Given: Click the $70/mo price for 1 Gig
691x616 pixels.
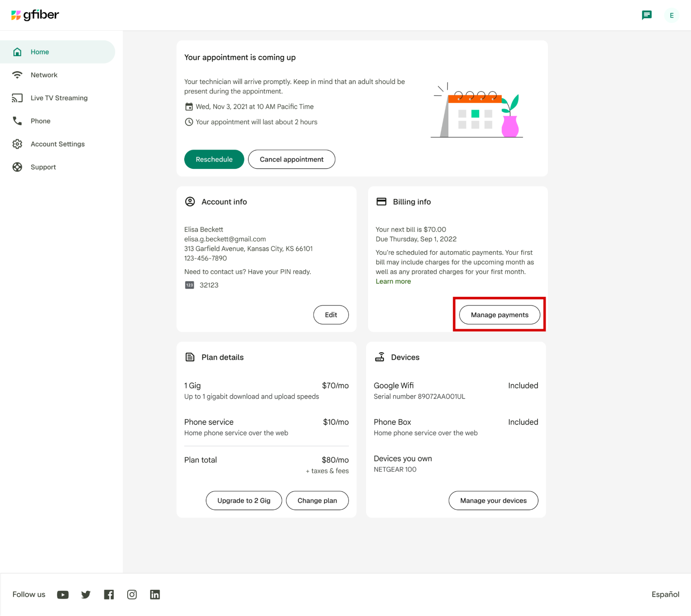Looking at the screenshot, I should 335,385.
